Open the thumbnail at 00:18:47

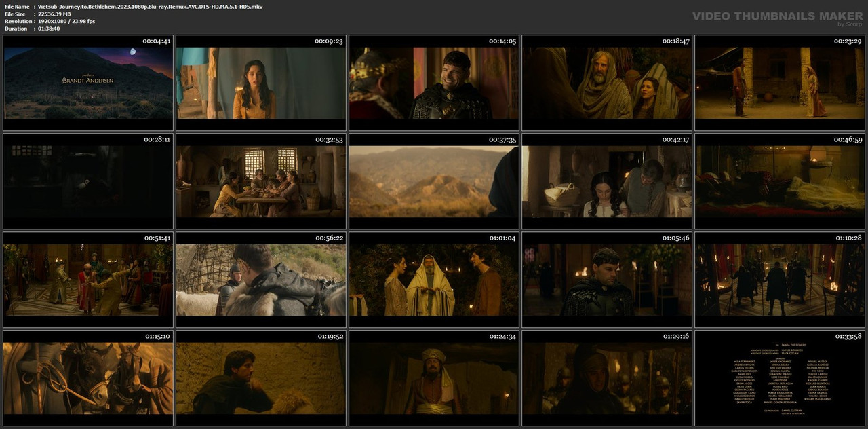click(607, 83)
